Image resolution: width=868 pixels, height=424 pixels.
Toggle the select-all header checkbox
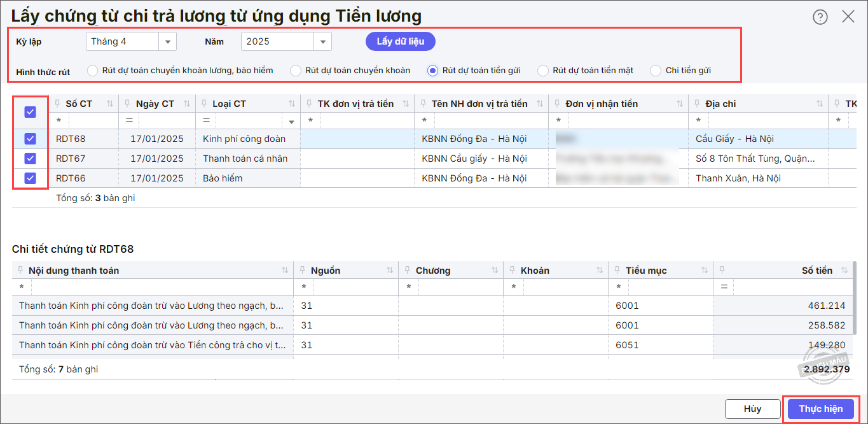[30, 112]
